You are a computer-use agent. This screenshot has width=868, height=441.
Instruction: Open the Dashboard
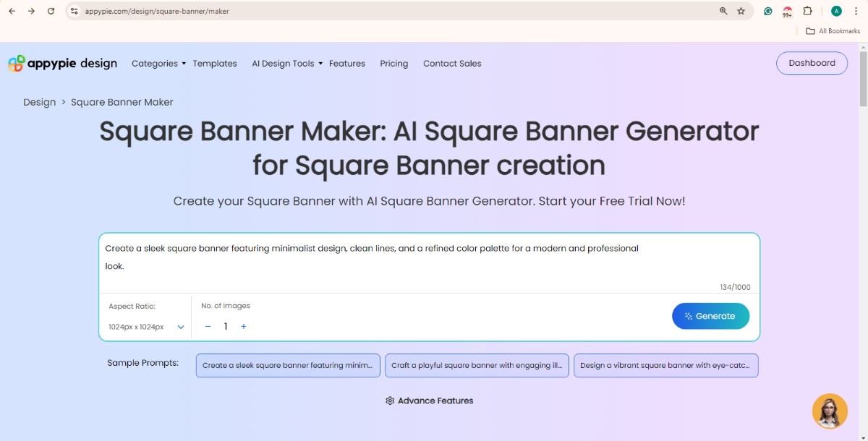[812, 63]
